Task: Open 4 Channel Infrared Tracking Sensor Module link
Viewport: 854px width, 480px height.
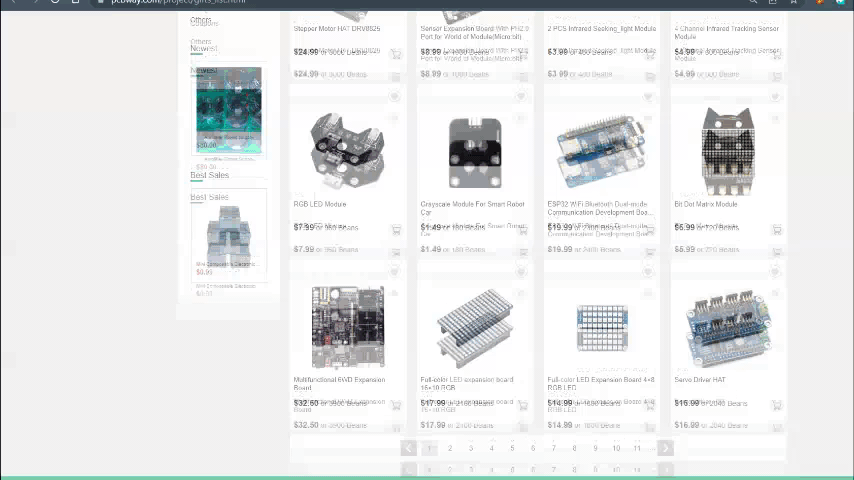Action: coord(727,32)
